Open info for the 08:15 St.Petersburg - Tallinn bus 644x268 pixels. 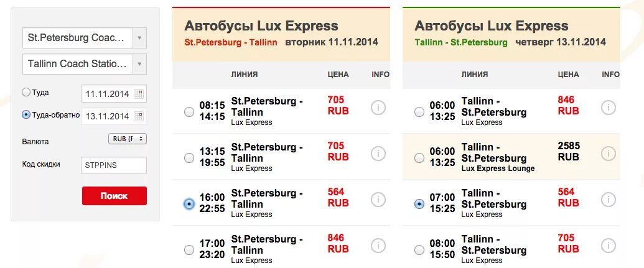point(378,108)
